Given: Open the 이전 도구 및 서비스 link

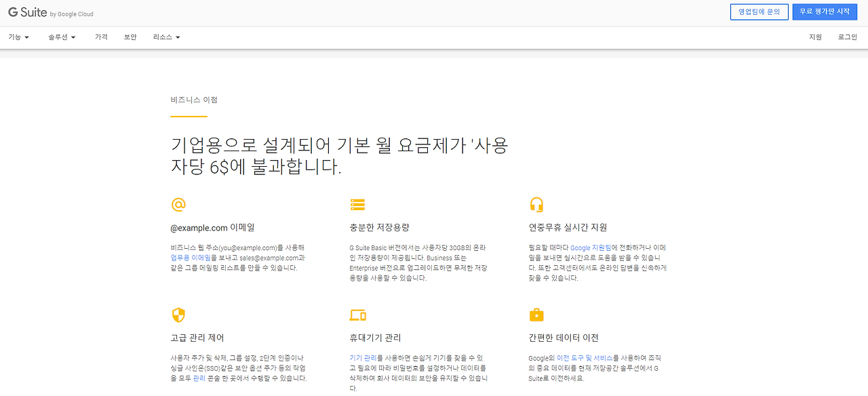Looking at the screenshot, I should pos(585,358).
